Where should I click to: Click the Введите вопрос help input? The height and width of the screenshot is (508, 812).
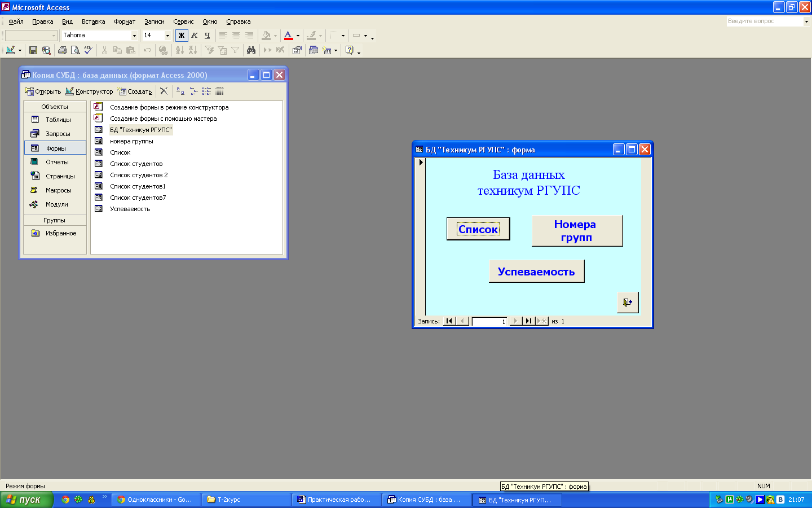tap(765, 21)
